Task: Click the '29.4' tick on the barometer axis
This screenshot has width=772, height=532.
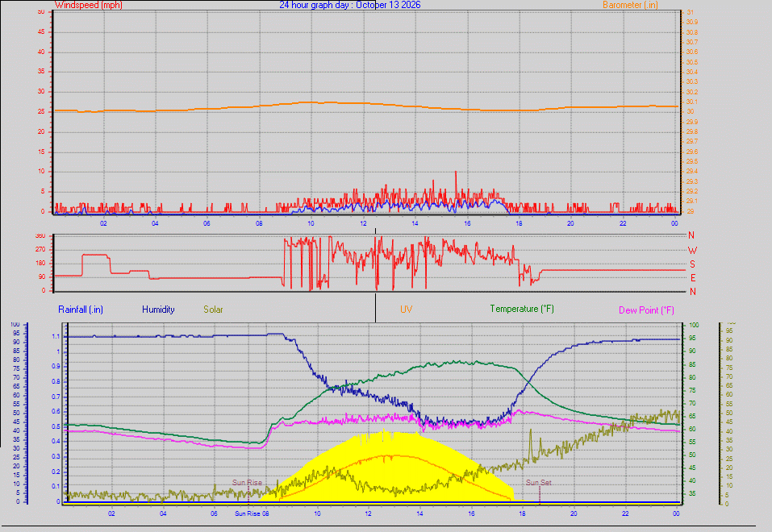Action: (x=692, y=171)
